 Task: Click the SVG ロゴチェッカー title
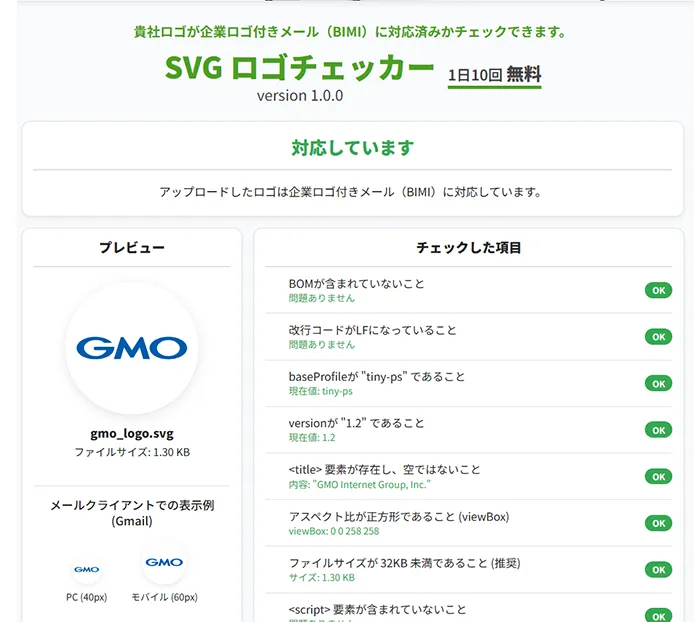click(300, 68)
